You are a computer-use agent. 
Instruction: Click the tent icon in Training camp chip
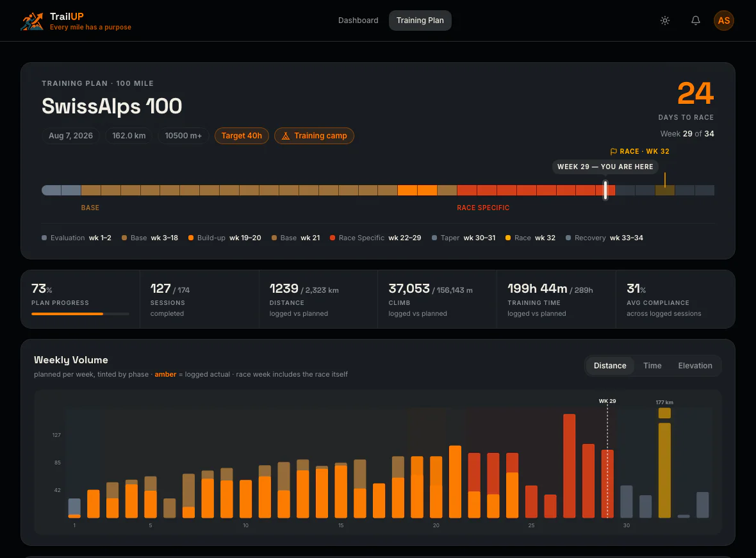286,136
